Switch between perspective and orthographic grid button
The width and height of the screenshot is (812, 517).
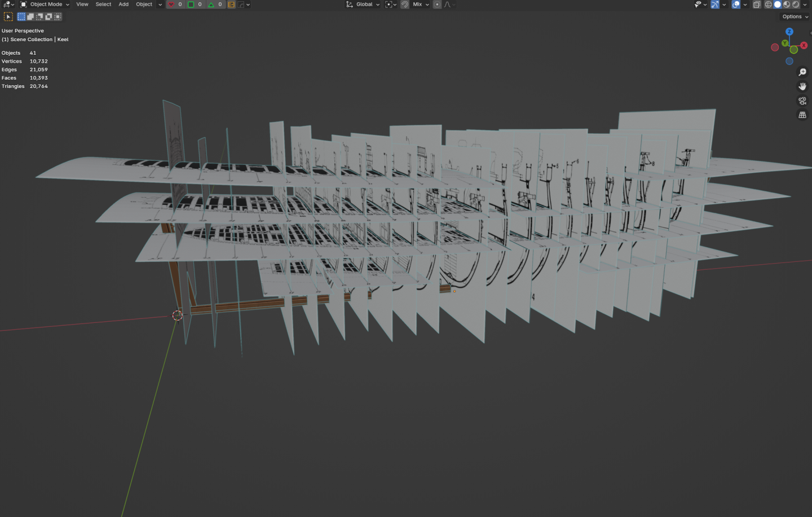click(x=802, y=115)
